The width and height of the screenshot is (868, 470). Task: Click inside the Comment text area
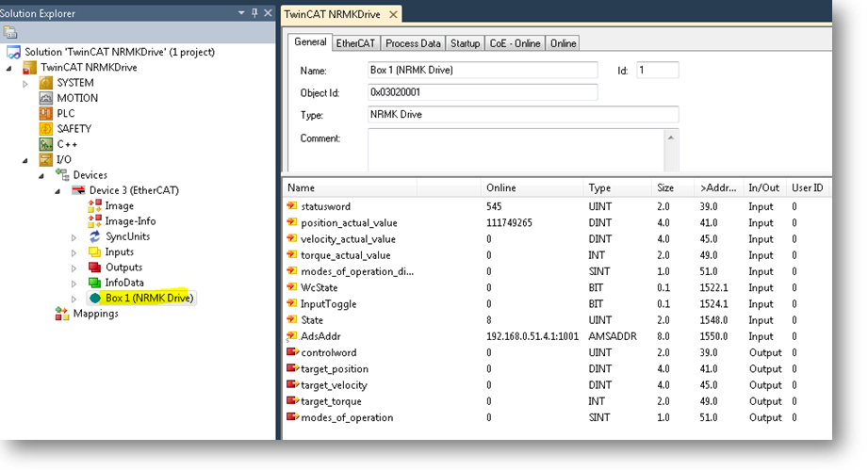pos(516,151)
